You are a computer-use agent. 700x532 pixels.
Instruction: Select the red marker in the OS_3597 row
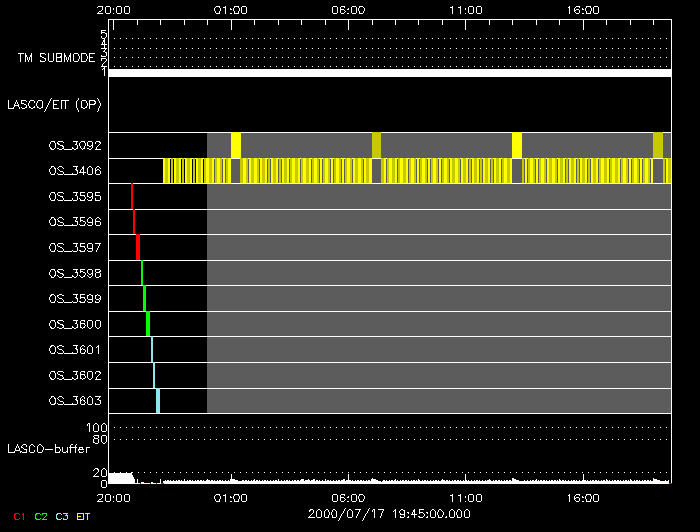pyautogui.click(x=137, y=247)
